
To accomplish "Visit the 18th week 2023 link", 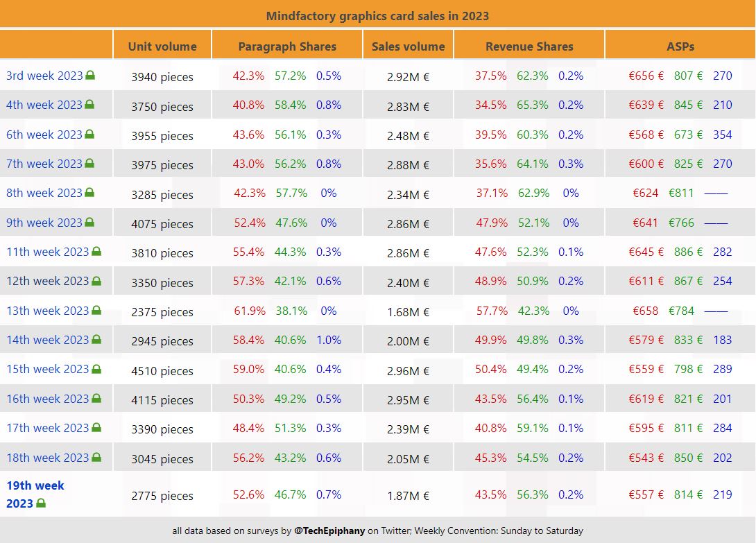I will [47, 458].
